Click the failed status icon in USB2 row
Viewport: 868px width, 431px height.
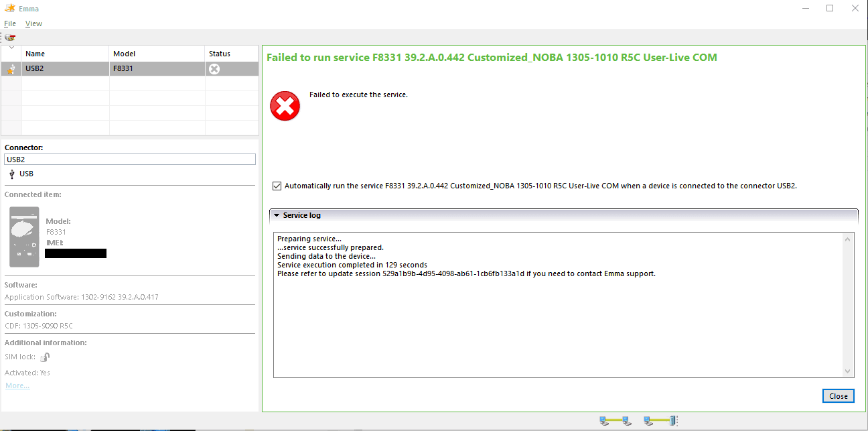coord(214,68)
